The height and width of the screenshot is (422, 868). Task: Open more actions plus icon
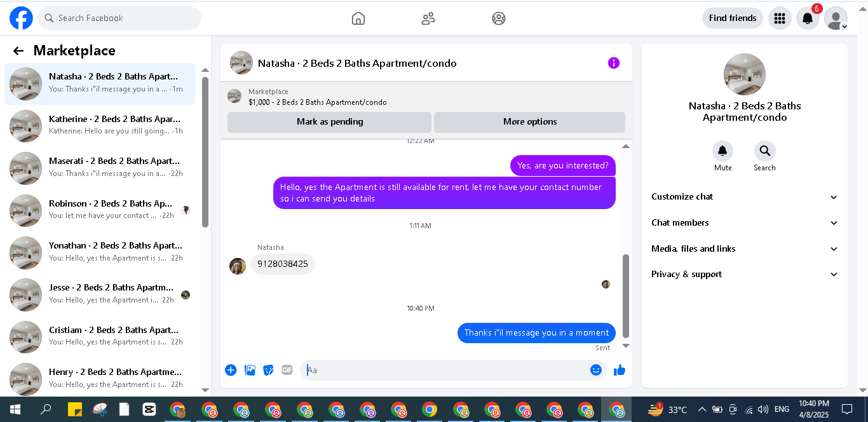point(231,370)
